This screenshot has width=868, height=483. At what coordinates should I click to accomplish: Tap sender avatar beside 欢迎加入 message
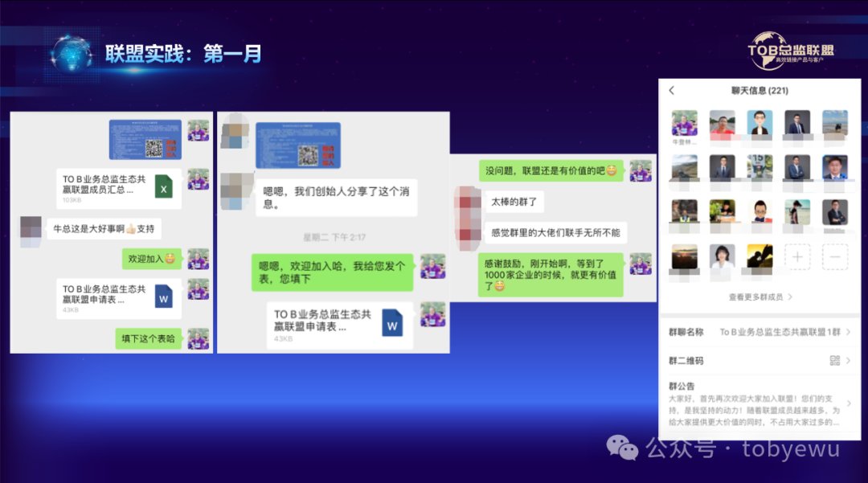[199, 259]
